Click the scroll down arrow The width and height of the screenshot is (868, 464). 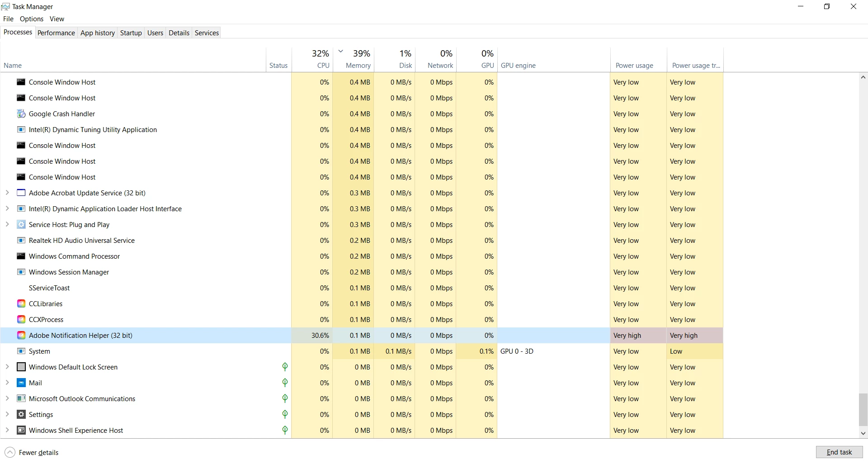(x=863, y=433)
